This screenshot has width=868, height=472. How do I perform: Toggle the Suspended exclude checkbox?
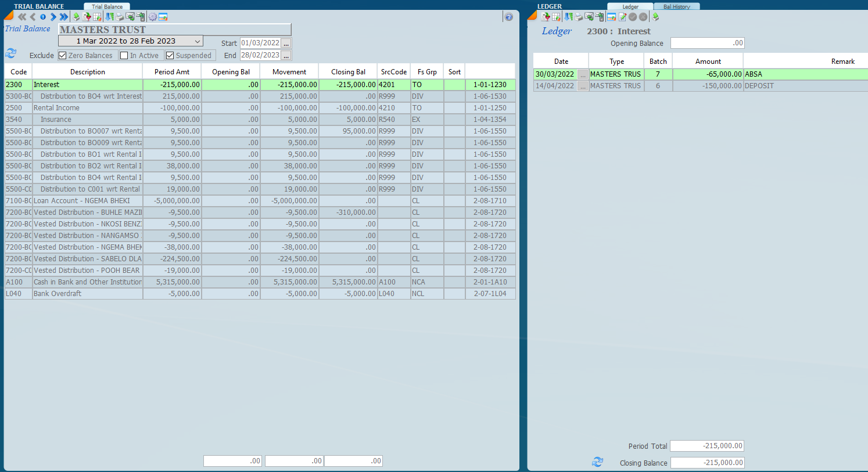tap(170, 56)
